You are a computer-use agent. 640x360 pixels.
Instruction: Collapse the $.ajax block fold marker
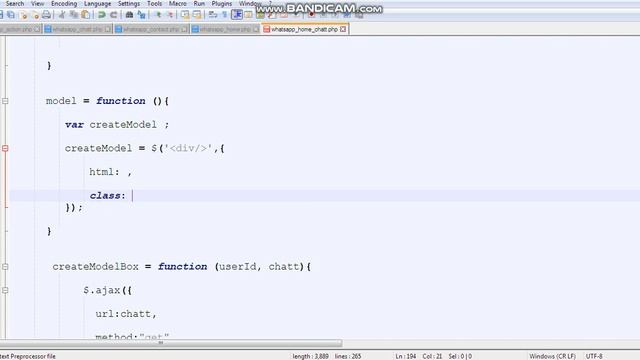(x=5, y=290)
